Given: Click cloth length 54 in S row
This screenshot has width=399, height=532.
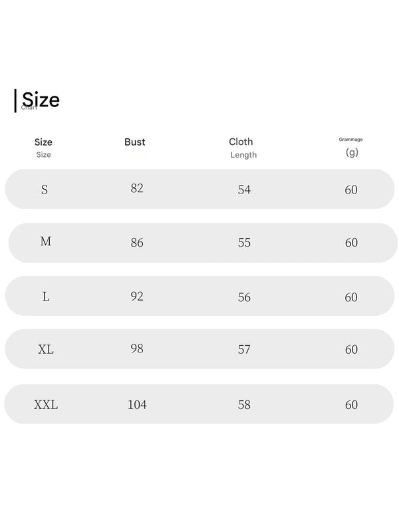Looking at the screenshot, I should pyautogui.click(x=244, y=190).
